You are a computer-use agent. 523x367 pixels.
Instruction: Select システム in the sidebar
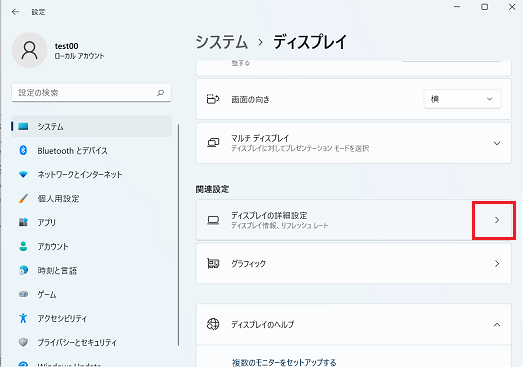pyautogui.click(x=91, y=126)
